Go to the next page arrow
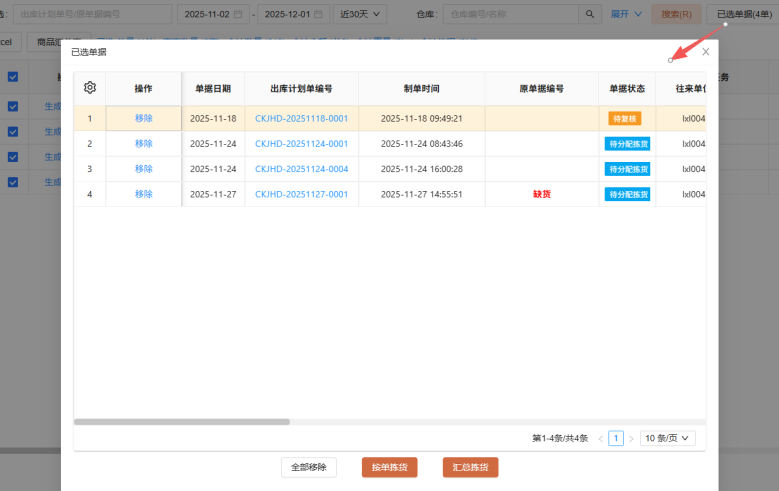 click(631, 438)
